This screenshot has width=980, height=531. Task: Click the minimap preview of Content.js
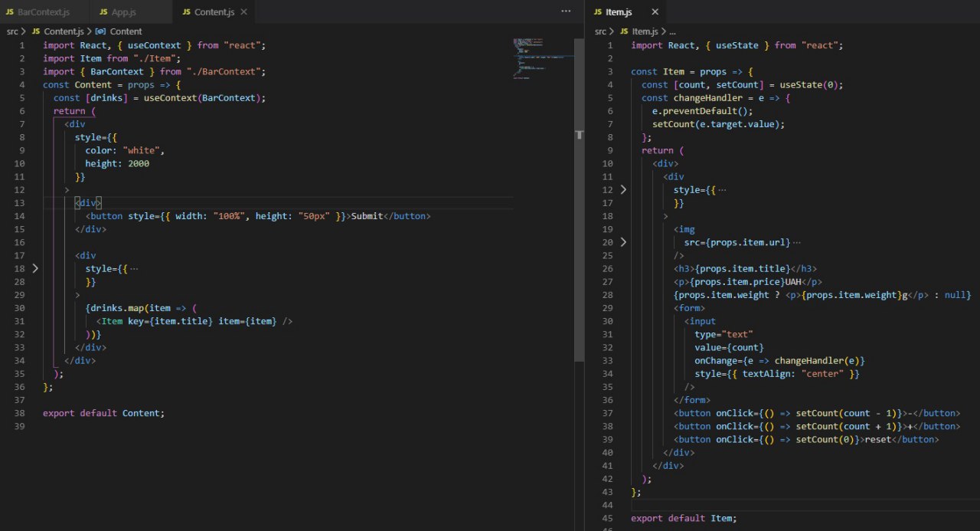tap(544, 57)
